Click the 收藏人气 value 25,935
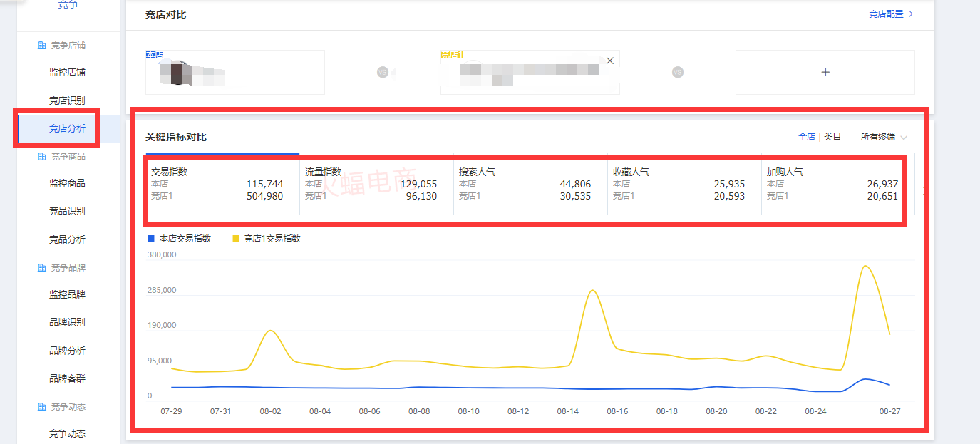980x444 pixels. pos(729,184)
